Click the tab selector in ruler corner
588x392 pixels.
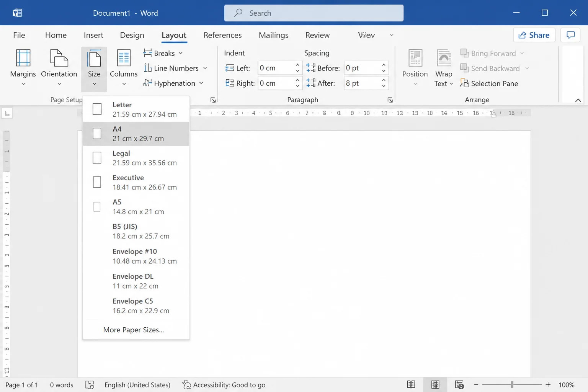[7, 113]
